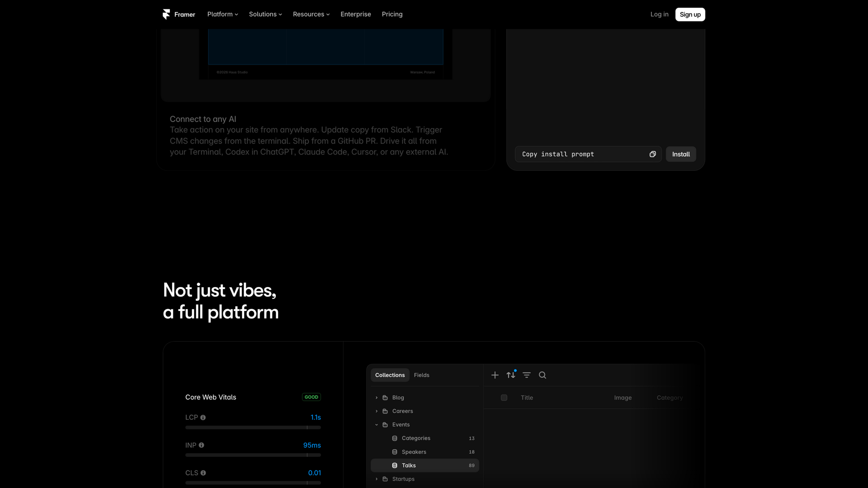Click the Title column header

(x=527, y=398)
